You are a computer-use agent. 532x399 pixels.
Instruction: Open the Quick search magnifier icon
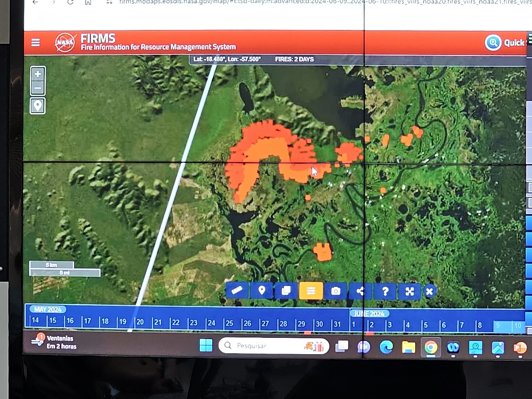point(493,42)
